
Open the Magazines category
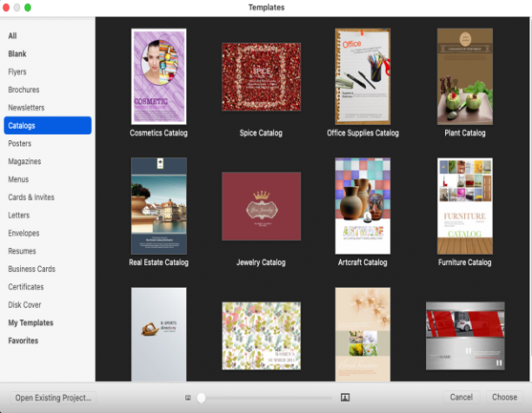24,162
